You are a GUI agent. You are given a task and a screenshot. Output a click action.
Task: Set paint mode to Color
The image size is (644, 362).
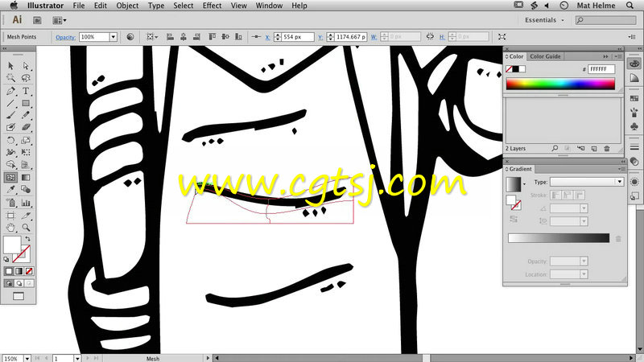9,271
